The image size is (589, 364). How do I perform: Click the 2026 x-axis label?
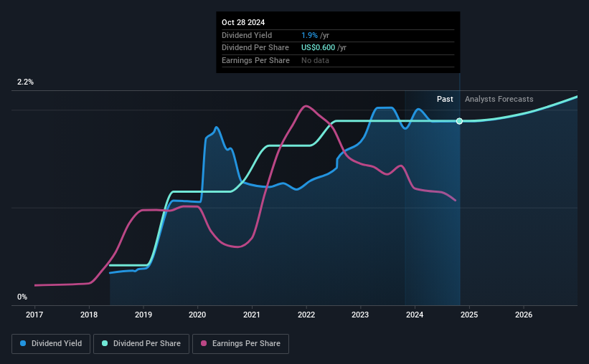524,315
